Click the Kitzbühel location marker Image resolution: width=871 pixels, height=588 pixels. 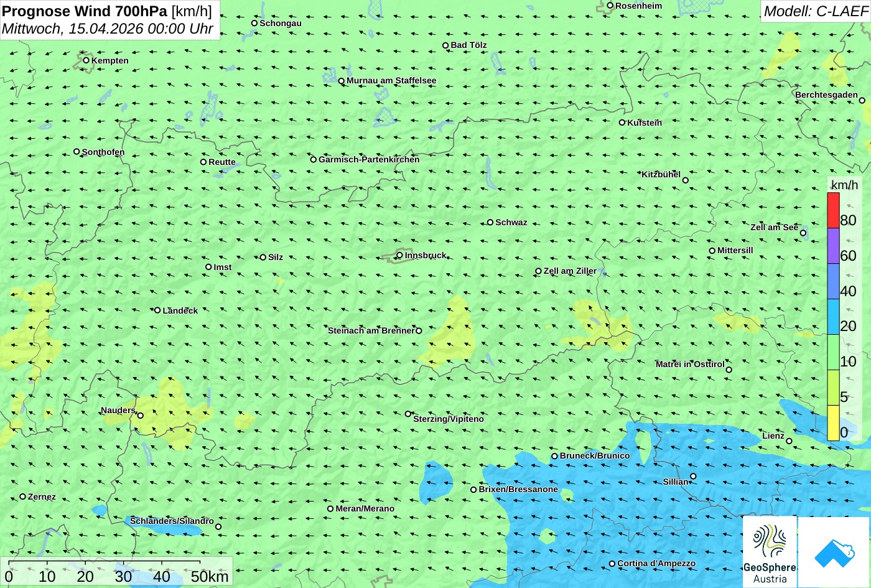(x=686, y=180)
